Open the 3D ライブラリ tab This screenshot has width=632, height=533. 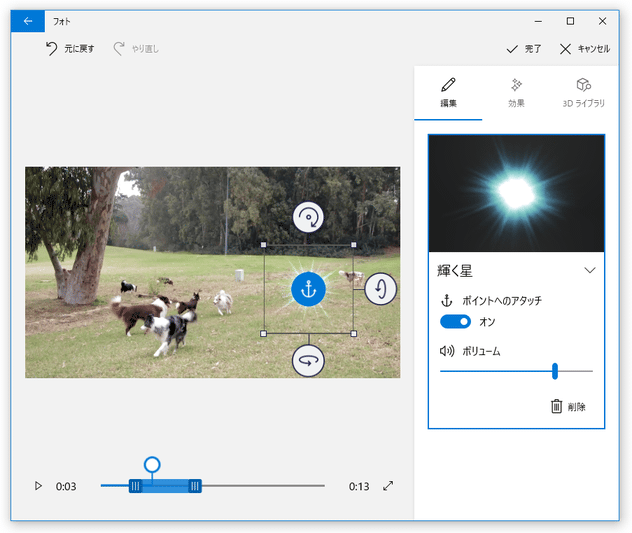(583, 92)
